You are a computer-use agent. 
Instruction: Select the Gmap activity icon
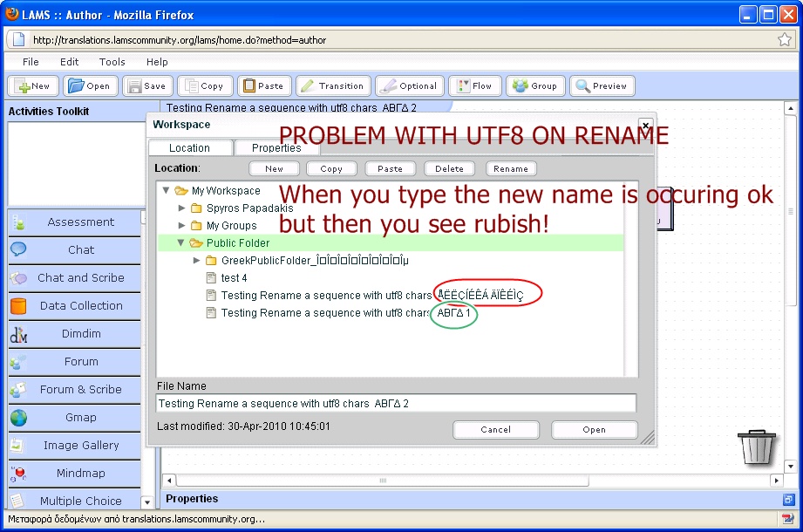[x=18, y=418]
